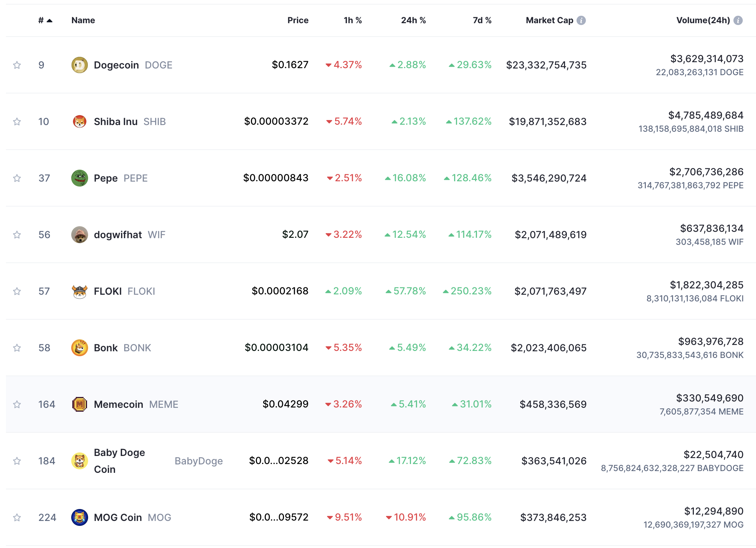Click the Memecoin pixel logo
This screenshot has width=756, height=548.
[80, 404]
